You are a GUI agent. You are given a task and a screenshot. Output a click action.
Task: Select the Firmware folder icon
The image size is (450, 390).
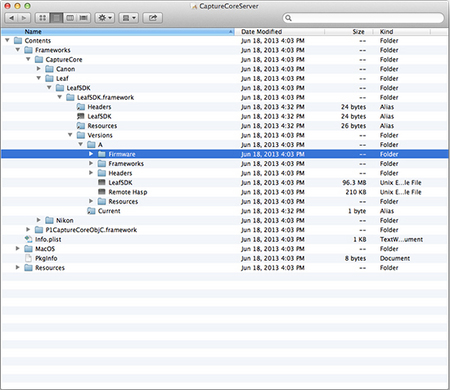coord(102,154)
